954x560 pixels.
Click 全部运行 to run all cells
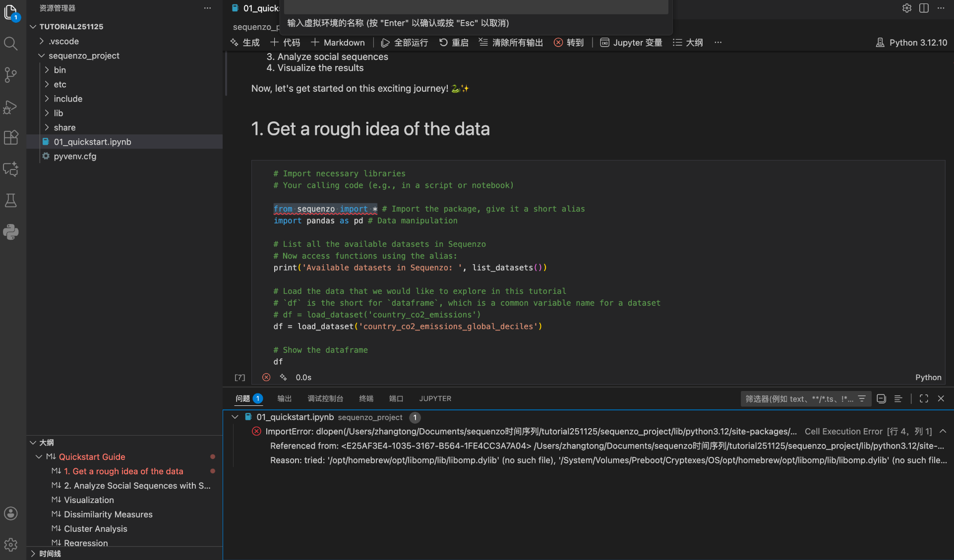click(x=405, y=43)
